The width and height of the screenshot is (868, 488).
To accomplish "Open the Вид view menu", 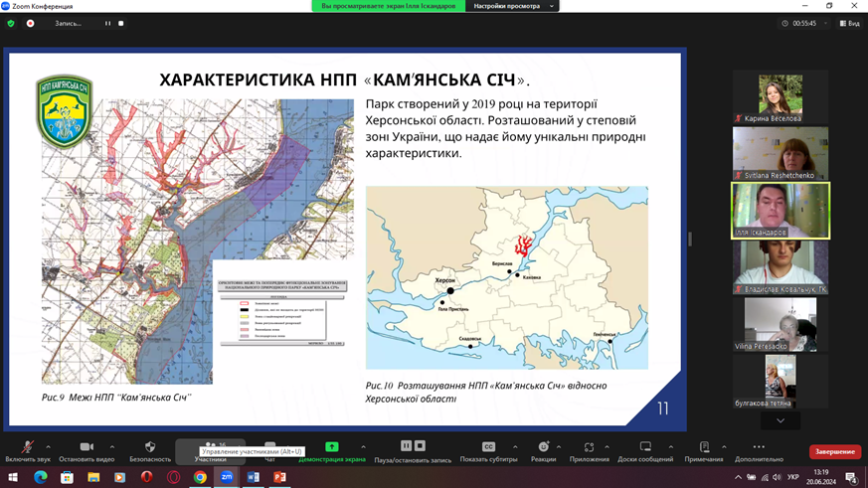I will tap(849, 23).
